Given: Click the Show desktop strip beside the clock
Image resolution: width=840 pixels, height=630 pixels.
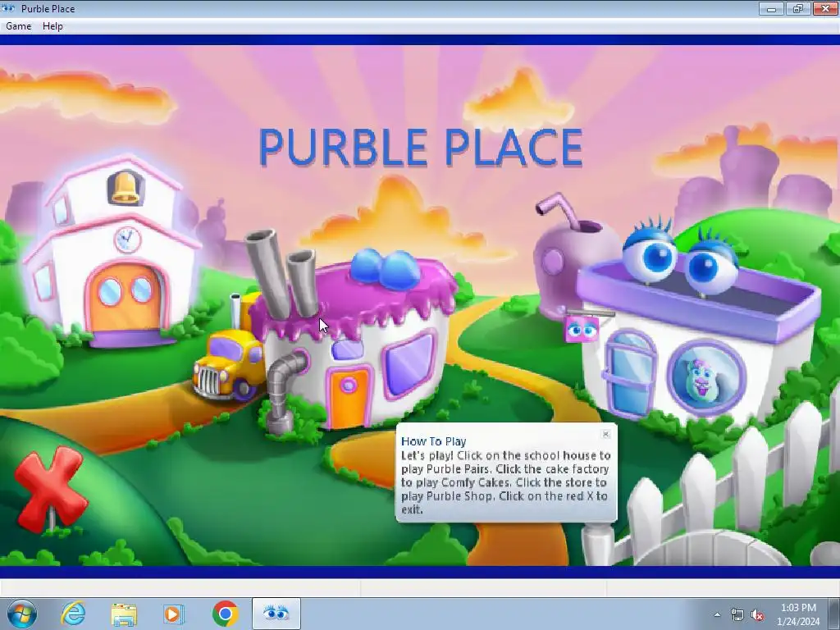Looking at the screenshot, I should pos(834,614).
